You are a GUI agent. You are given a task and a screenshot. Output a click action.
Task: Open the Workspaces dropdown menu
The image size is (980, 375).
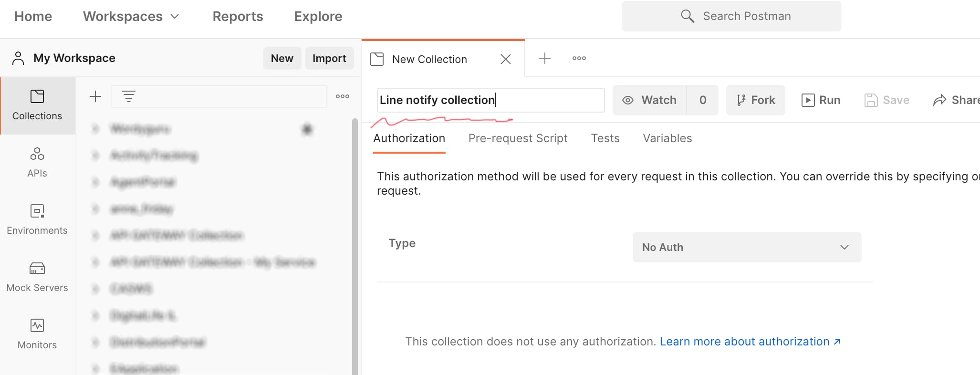point(131,16)
